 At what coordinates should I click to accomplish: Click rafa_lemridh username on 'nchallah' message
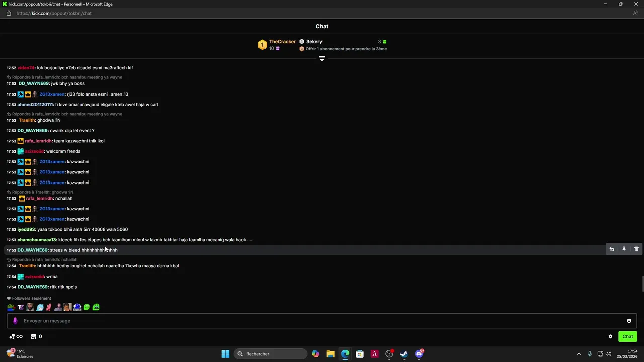tap(39, 199)
